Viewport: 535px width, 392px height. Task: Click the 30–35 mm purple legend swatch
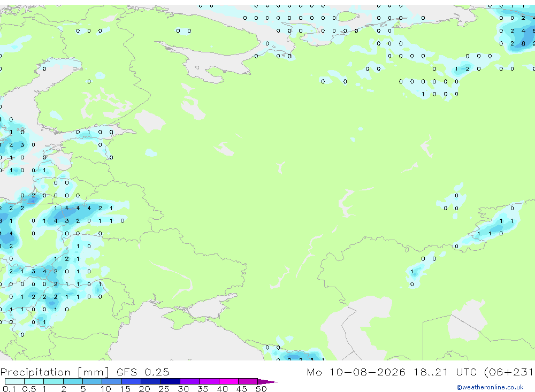click(x=189, y=381)
